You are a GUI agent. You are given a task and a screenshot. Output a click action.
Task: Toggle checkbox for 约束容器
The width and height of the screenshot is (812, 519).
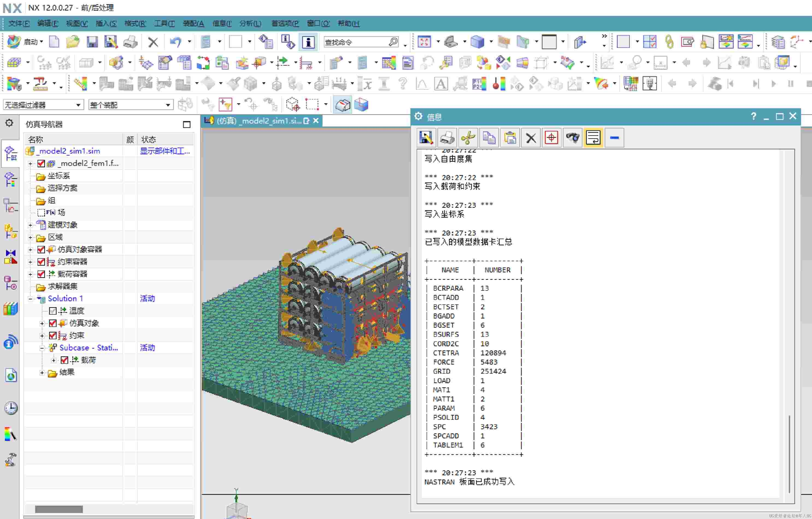click(x=41, y=262)
